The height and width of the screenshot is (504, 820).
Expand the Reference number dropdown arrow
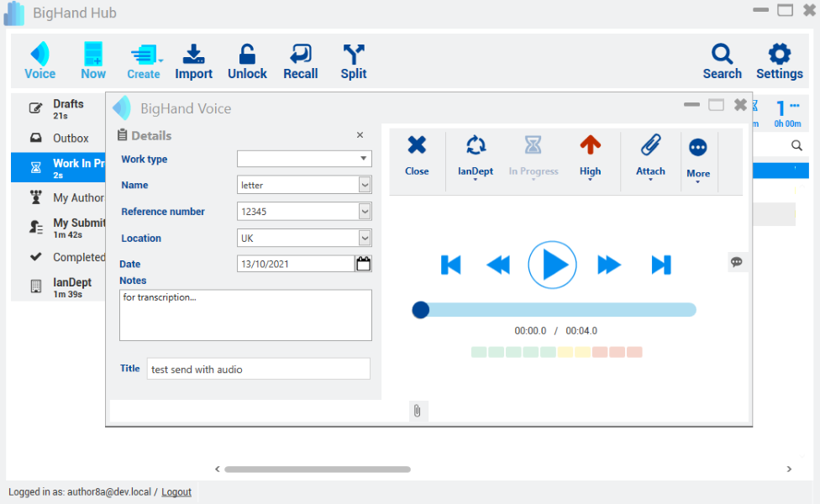click(365, 211)
